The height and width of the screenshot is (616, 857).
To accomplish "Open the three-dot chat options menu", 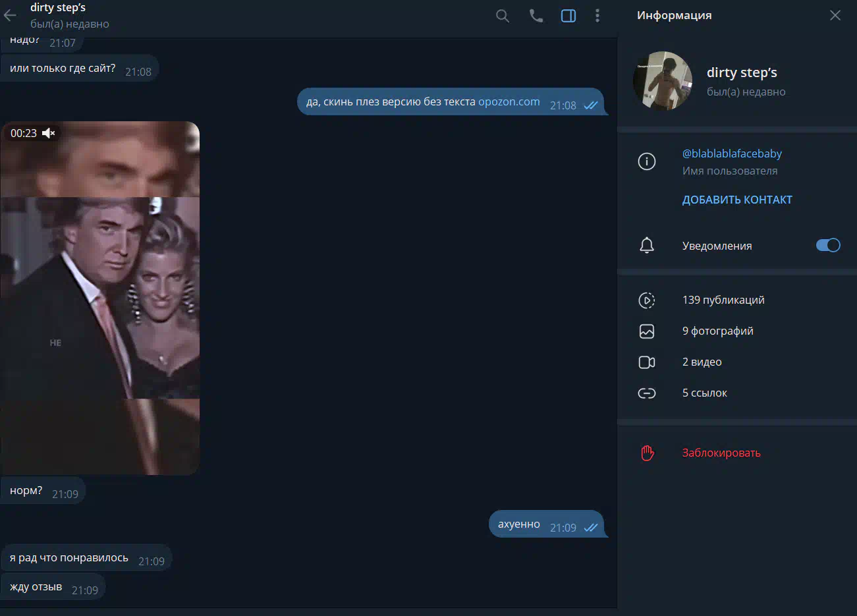I will [x=597, y=16].
